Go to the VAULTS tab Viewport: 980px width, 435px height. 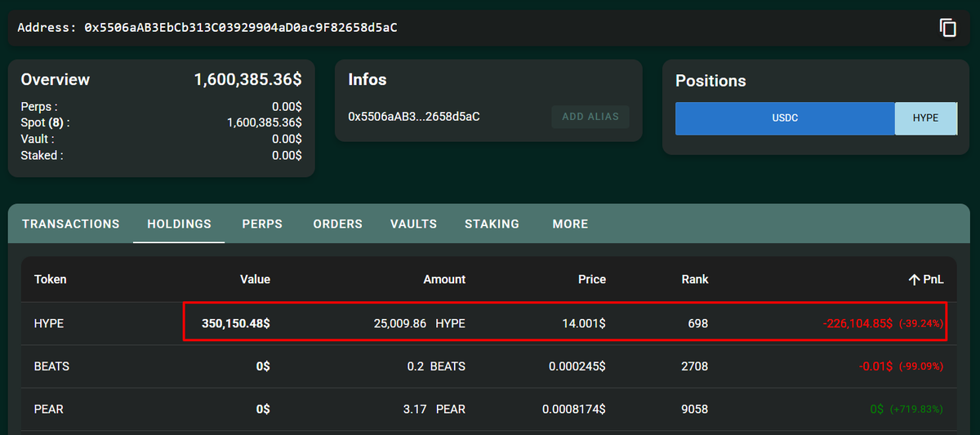(413, 224)
